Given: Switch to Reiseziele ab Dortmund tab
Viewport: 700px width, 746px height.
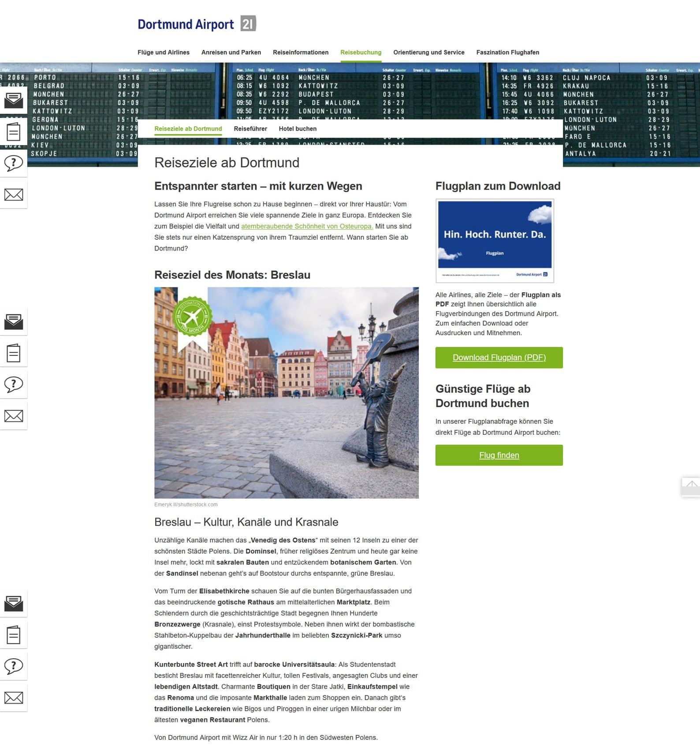Looking at the screenshot, I should pyautogui.click(x=188, y=129).
